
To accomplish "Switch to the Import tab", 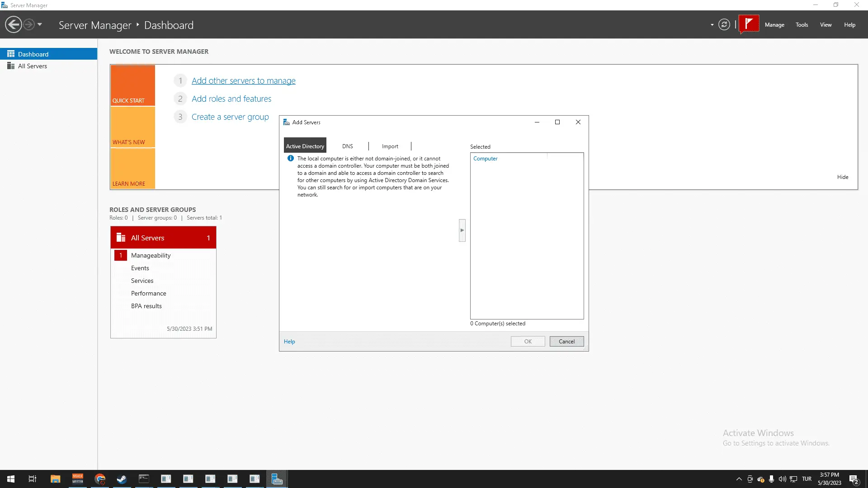I will [390, 146].
